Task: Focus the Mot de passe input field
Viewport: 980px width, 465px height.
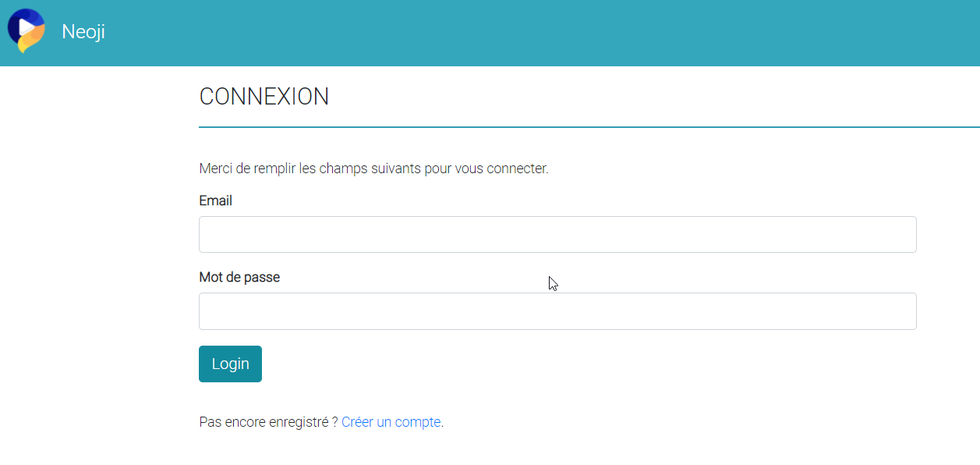Action: [x=557, y=311]
